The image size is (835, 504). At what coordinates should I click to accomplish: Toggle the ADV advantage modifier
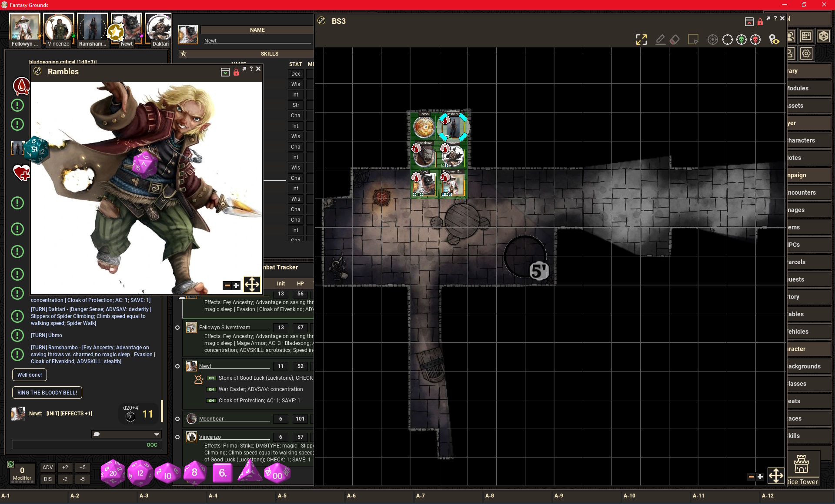(48, 468)
